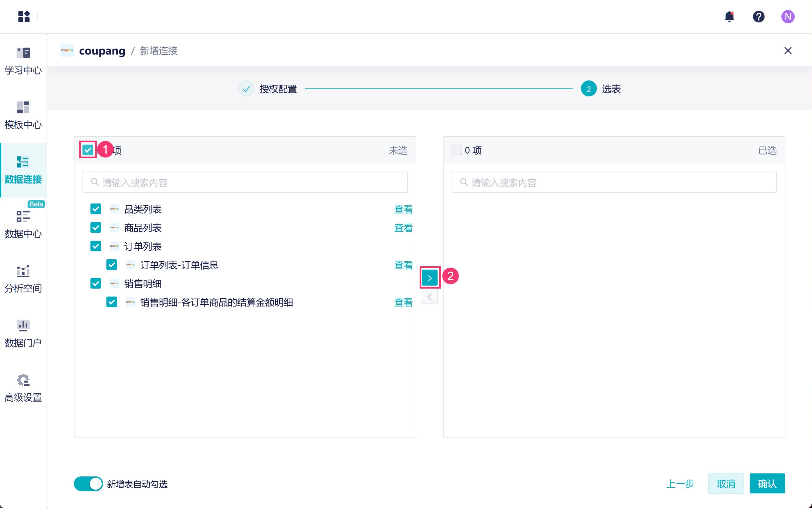Move selected tables right with arrow button

tap(429, 278)
